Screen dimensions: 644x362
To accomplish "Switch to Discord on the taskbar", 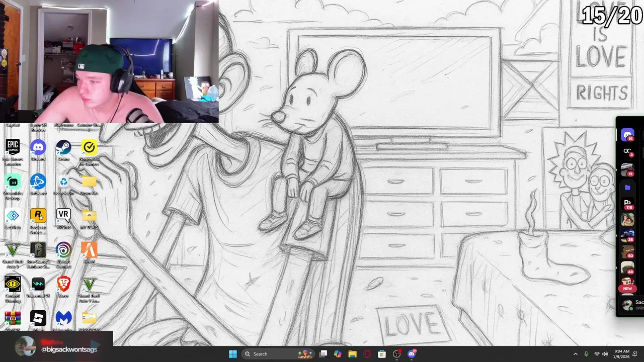I will 412,354.
